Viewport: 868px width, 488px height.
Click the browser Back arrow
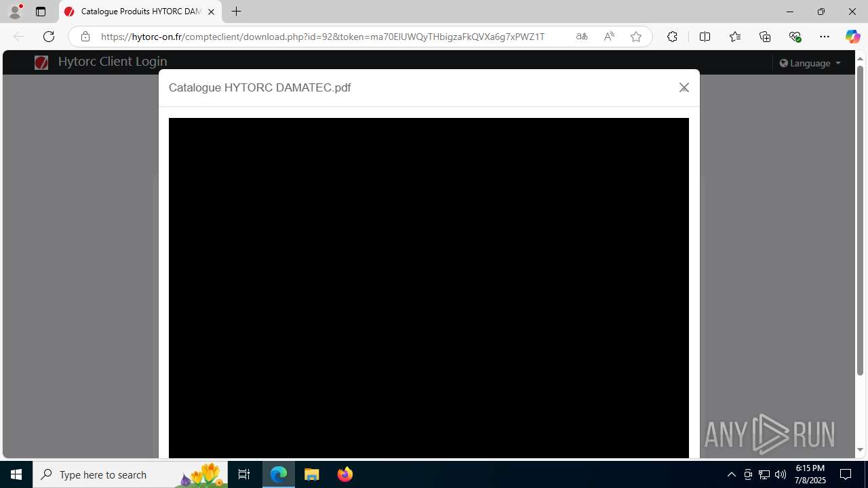click(19, 37)
